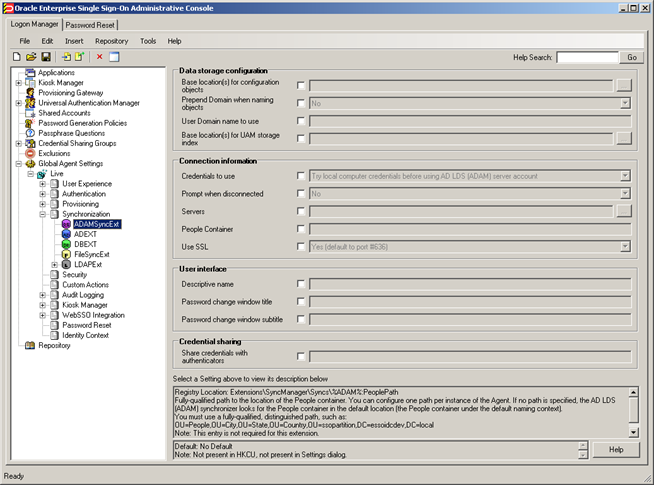654x485 pixels.
Task: Click the Go button
Action: tap(632, 57)
